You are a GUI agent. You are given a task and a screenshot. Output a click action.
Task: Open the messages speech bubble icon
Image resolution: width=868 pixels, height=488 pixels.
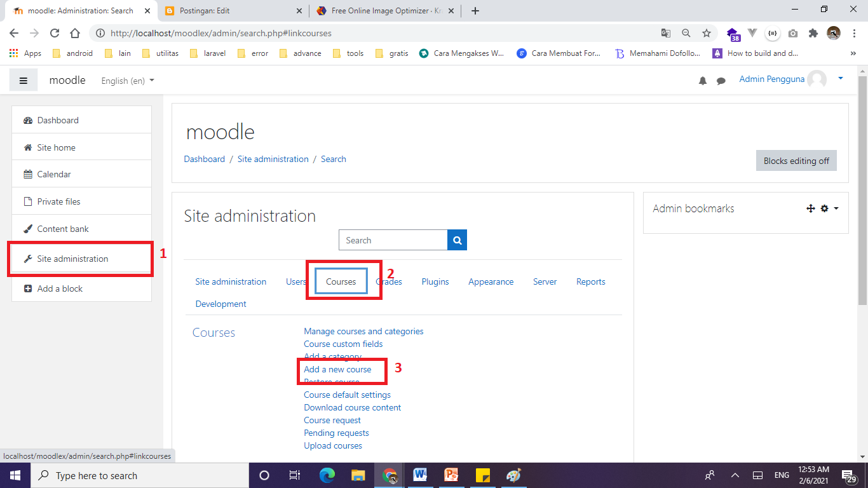point(721,81)
